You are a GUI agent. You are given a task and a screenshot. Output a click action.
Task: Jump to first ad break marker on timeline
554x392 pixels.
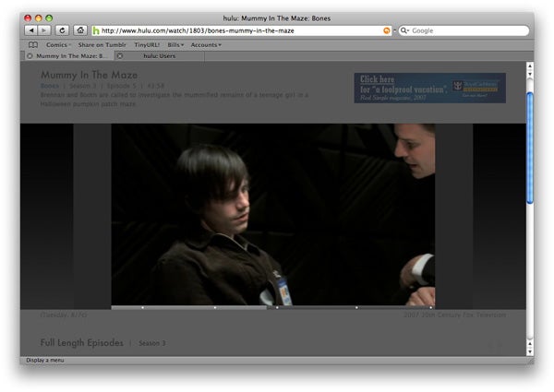coord(143,308)
